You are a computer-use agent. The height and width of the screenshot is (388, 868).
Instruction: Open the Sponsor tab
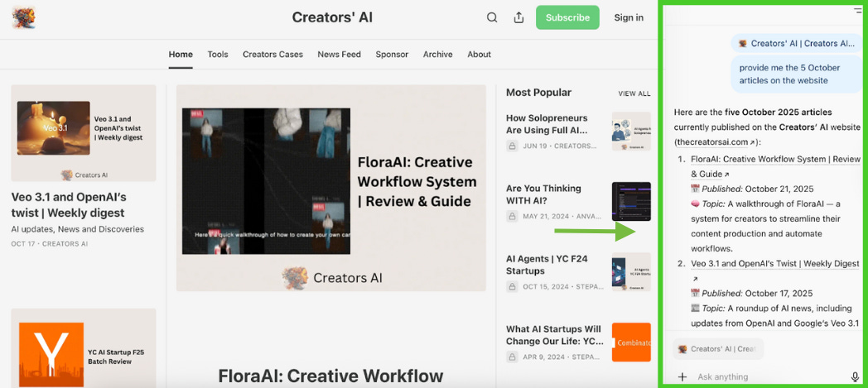[392, 54]
